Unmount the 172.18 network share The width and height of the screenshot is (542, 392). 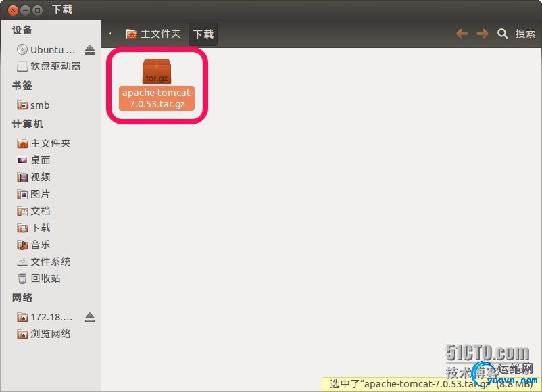click(90, 318)
